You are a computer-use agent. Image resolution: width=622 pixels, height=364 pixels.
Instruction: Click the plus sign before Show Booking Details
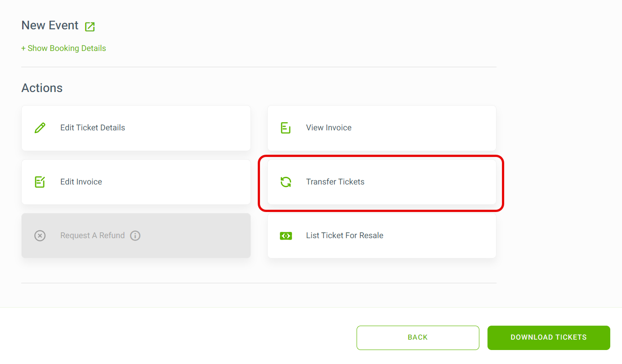pyautogui.click(x=23, y=48)
